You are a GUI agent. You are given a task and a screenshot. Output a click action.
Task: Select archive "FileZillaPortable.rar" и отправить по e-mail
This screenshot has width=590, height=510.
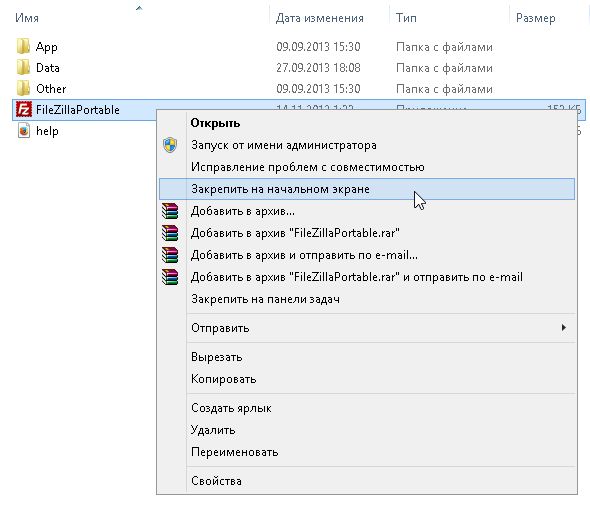367,277
